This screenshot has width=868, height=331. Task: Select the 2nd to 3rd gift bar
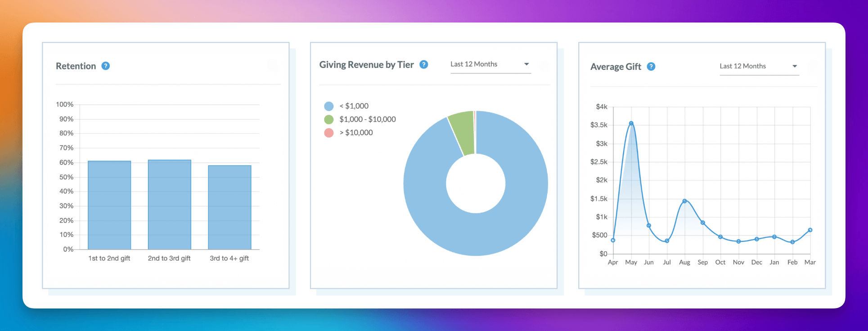click(x=170, y=204)
